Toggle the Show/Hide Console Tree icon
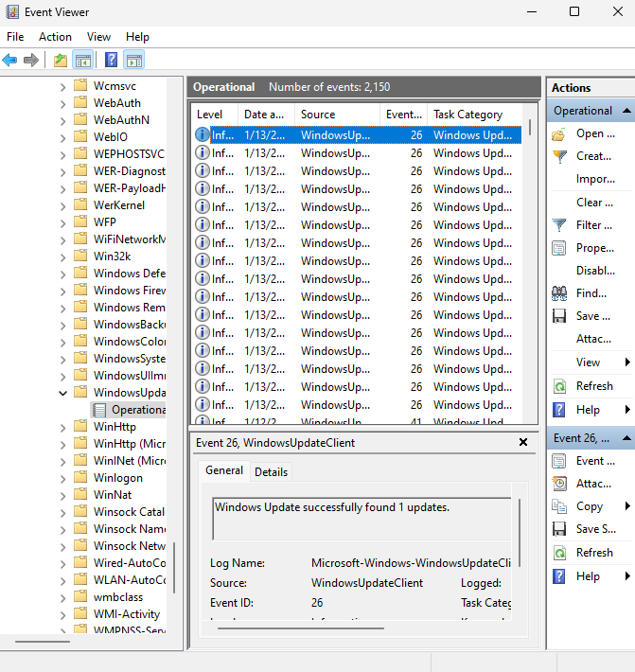The height and width of the screenshot is (672, 635). coord(83,60)
